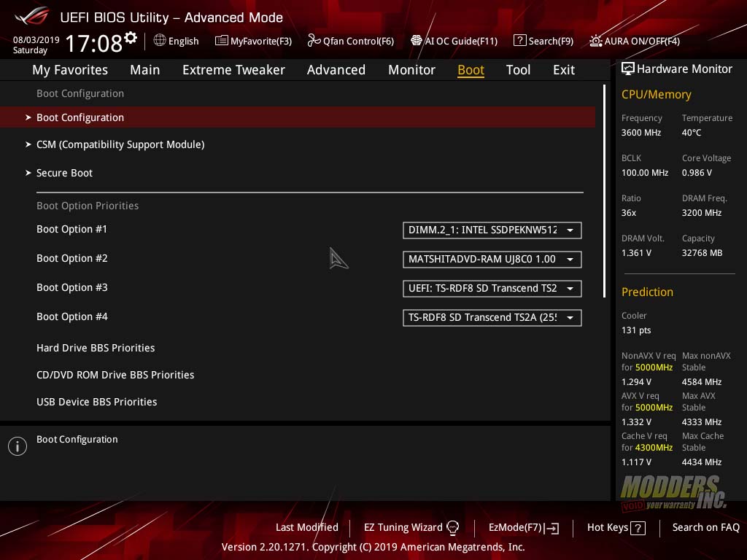
Task: Click the 17:08 clock display
Action: coord(93,43)
